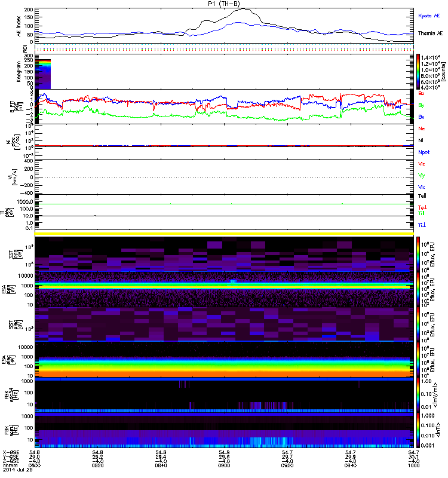This screenshot has width=448, height=478.
Task: Select the green "By" legend label
Action: pyautogui.click(x=421, y=105)
